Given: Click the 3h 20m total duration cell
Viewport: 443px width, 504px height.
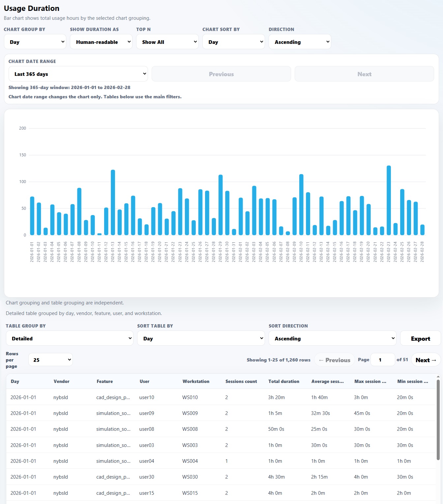Looking at the screenshot, I should pyautogui.click(x=276, y=397).
